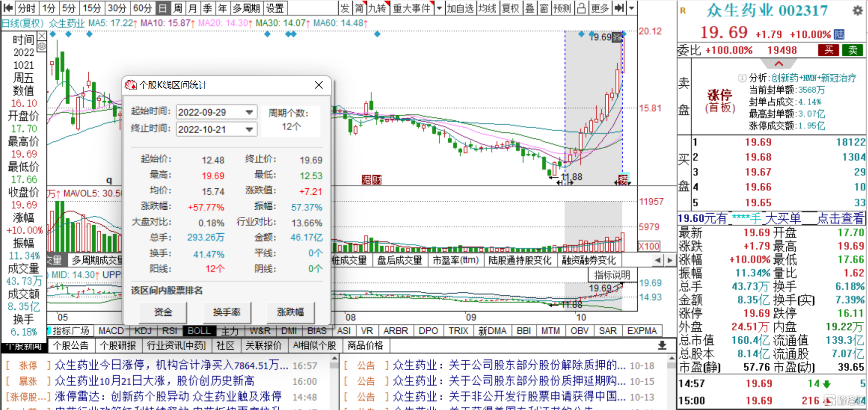Viewport: 868px width, 410px height.
Task: Collapse the analysis panel chevron
Action: tap(779, 64)
